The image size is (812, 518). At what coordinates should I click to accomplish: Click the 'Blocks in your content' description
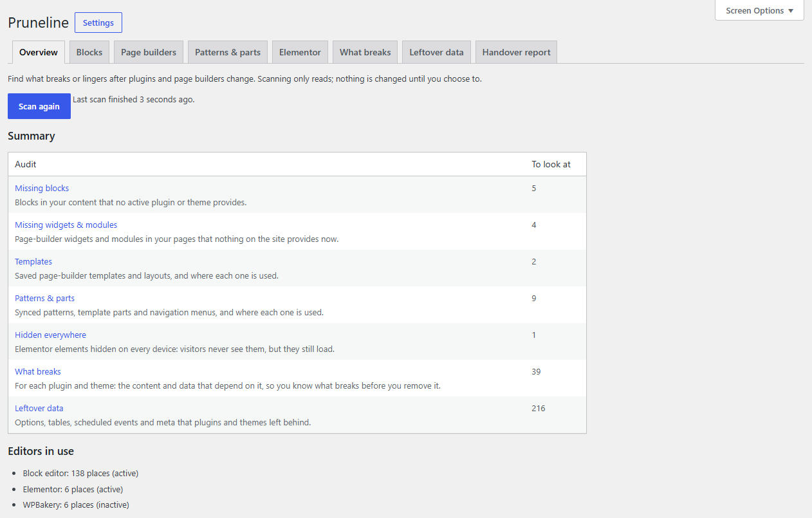pos(131,202)
